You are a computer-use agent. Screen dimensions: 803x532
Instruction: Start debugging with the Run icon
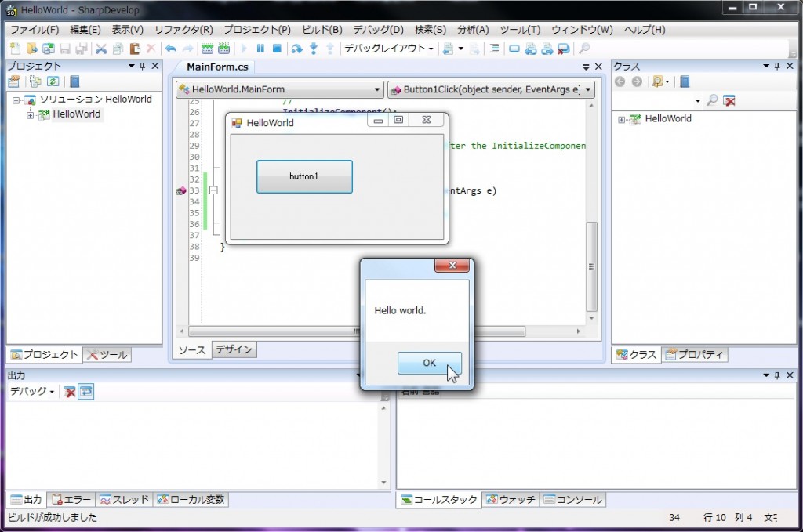pos(245,49)
